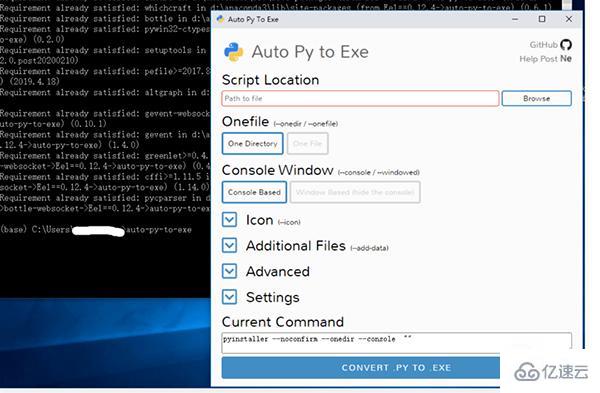Click the Script Location heading
Image resolution: width=600 pixels, height=393 pixels.
(270, 80)
